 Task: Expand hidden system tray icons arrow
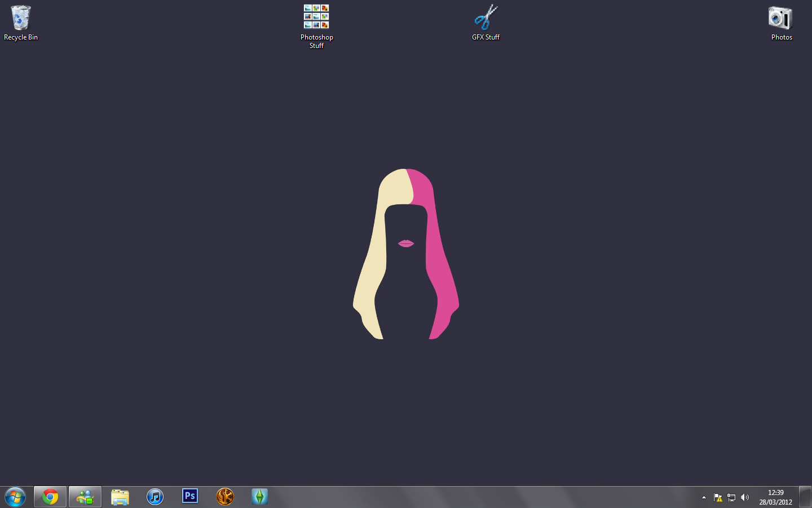click(x=704, y=497)
